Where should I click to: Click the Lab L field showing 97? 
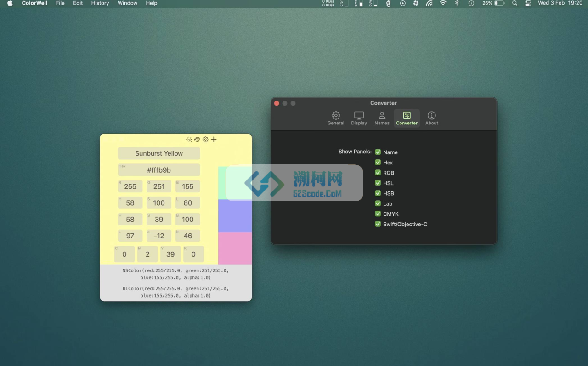tap(130, 236)
